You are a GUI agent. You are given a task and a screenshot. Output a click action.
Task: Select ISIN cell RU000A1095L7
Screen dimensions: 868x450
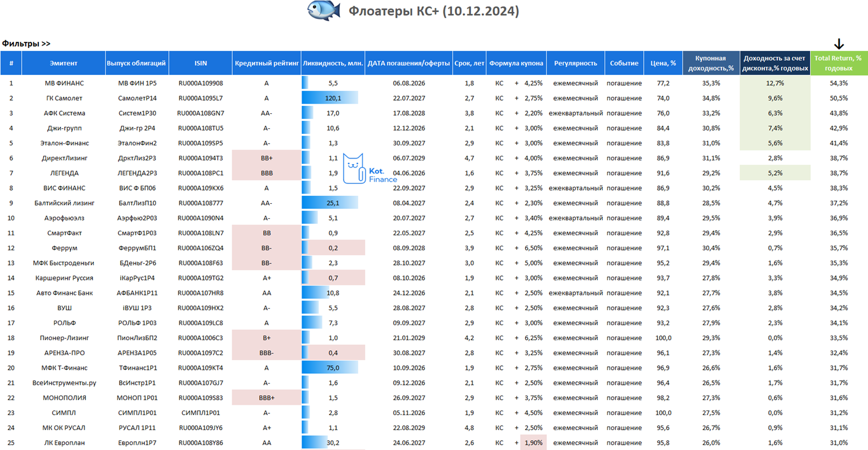(200, 98)
